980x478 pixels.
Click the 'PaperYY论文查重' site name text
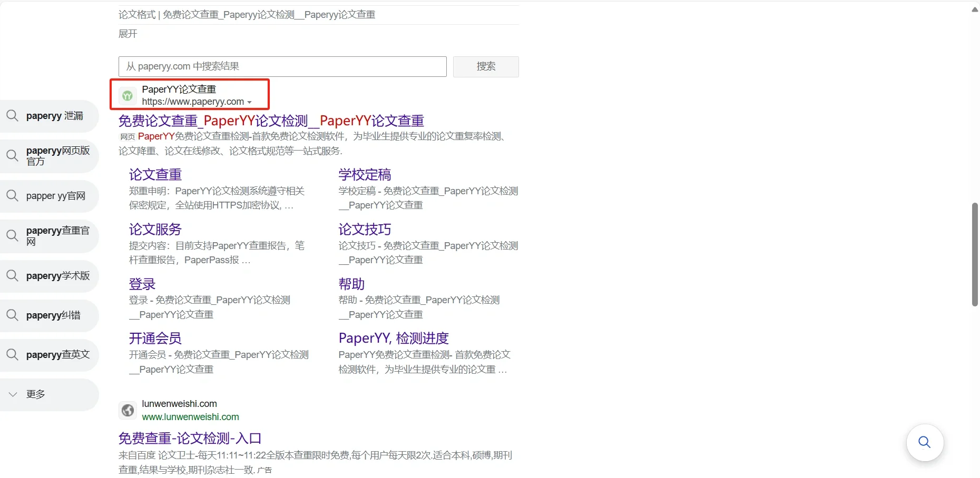click(x=179, y=89)
